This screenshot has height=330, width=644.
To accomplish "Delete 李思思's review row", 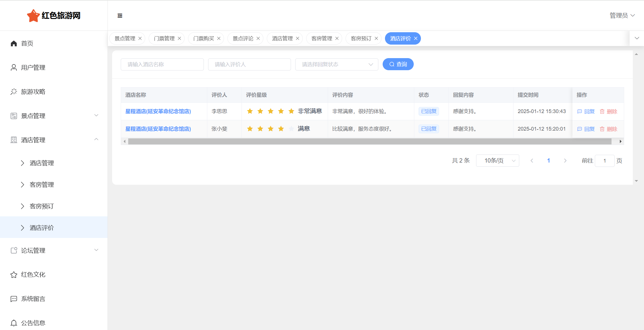I will (x=609, y=112).
